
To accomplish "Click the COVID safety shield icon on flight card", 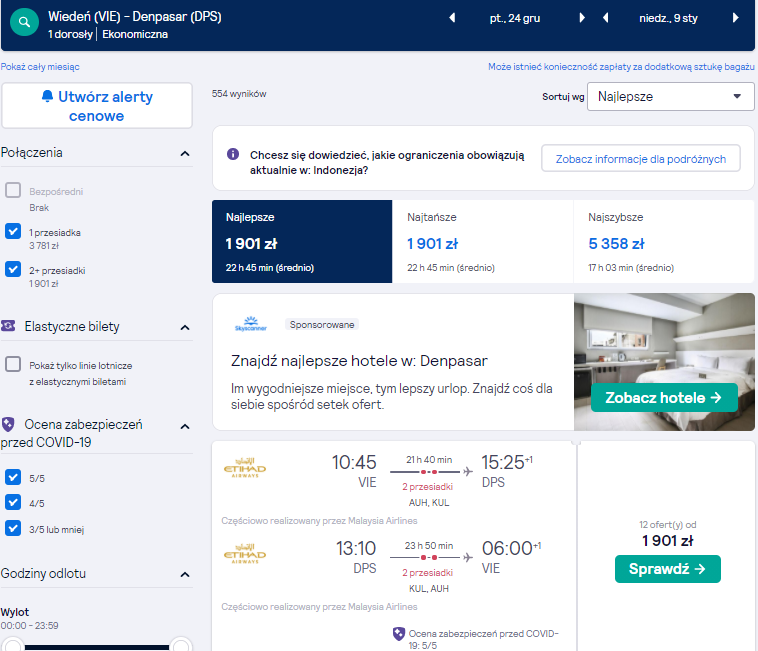I will [398, 634].
